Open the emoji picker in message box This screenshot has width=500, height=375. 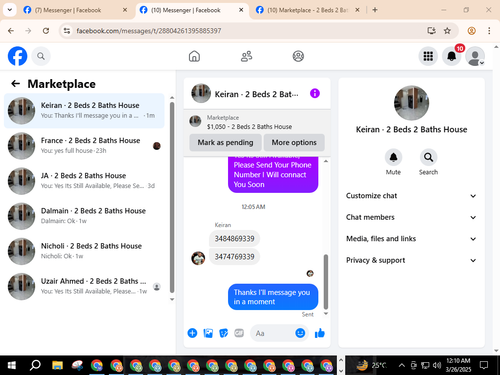300,333
